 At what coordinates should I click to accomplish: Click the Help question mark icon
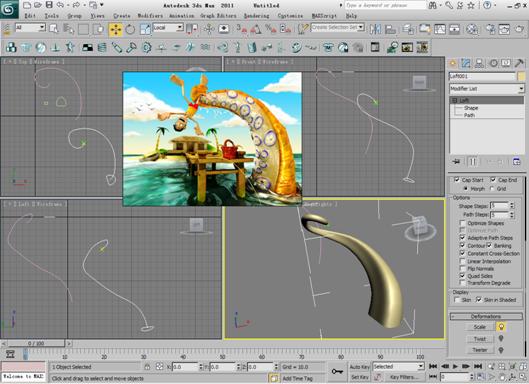click(x=487, y=5)
